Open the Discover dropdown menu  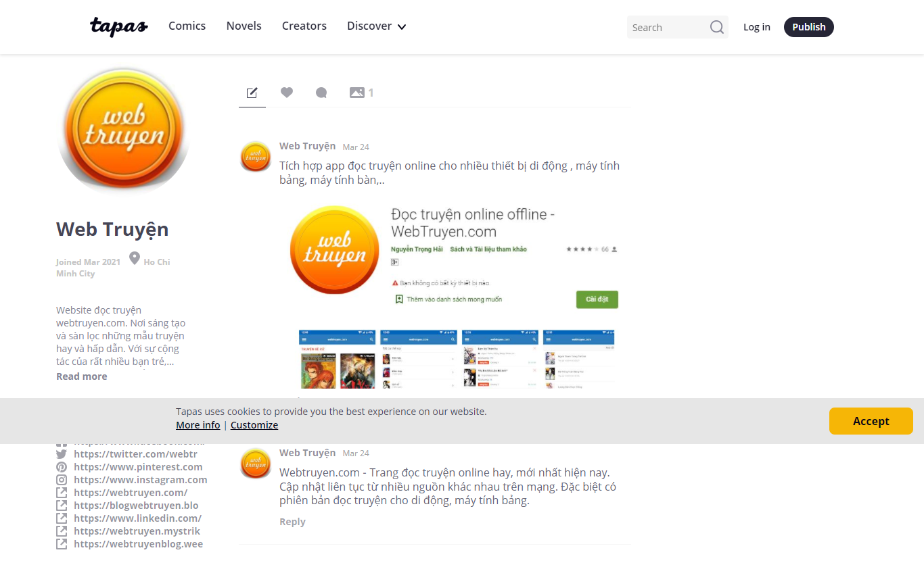coord(376,26)
